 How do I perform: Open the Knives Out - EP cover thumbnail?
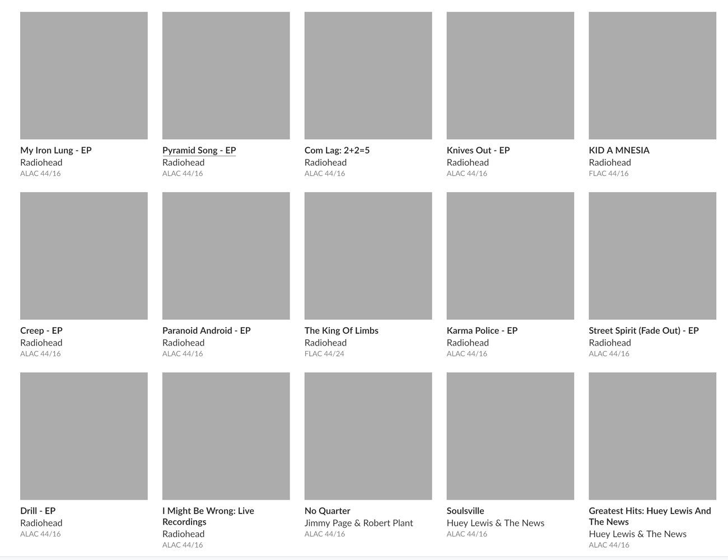(511, 76)
